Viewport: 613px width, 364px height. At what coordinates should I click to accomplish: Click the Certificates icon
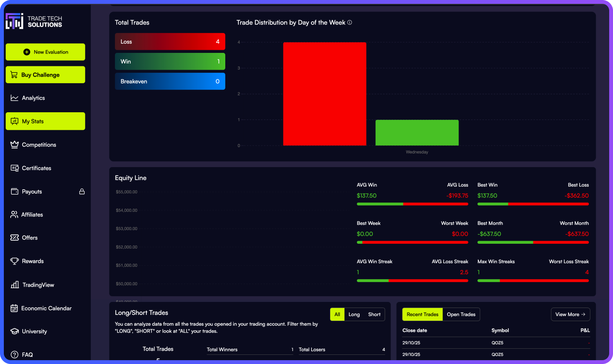[x=14, y=168]
